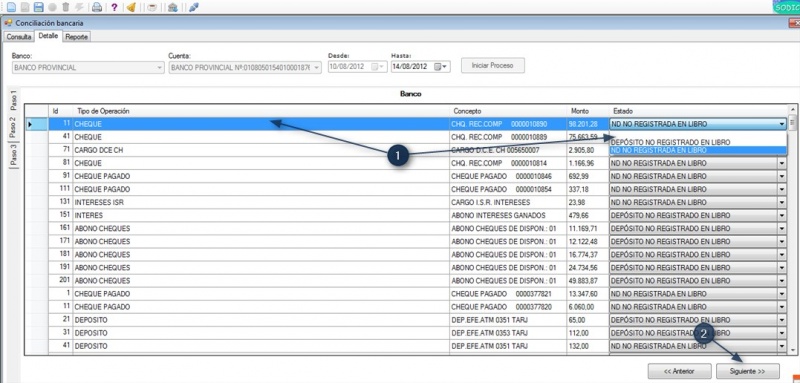Click the coffee cup toolbar icon

[x=152, y=7]
